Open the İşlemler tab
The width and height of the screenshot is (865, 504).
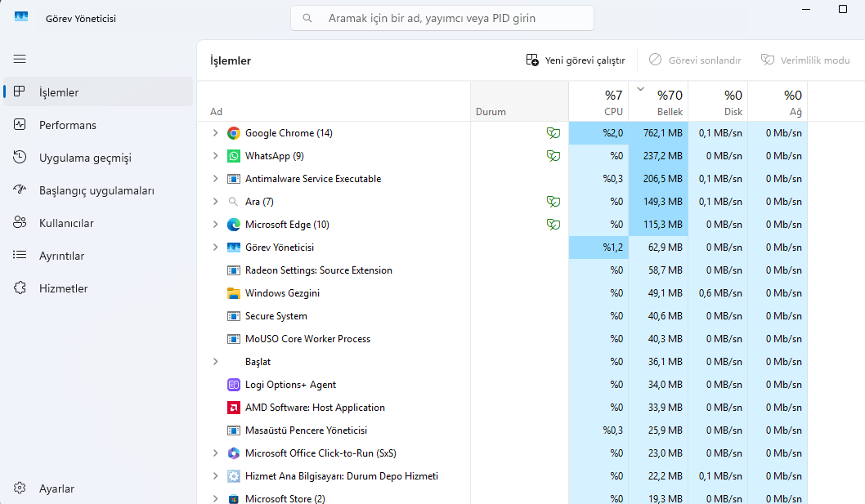(x=98, y=92)
